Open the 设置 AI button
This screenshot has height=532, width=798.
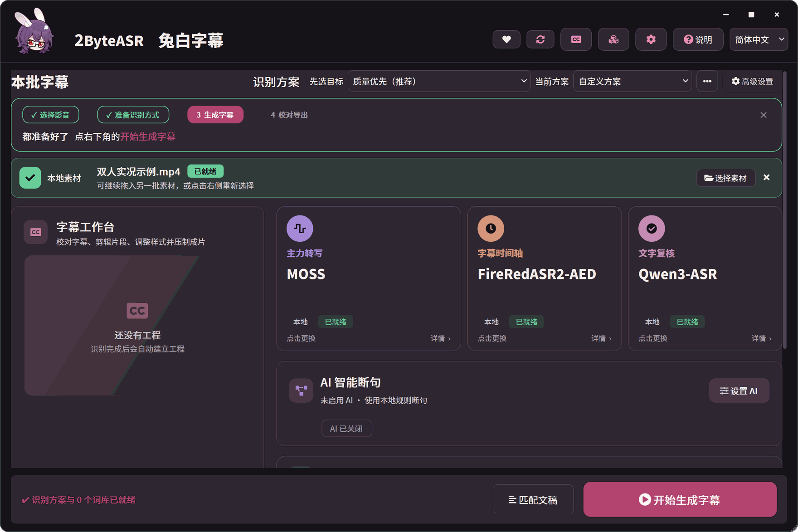(739, 390)
